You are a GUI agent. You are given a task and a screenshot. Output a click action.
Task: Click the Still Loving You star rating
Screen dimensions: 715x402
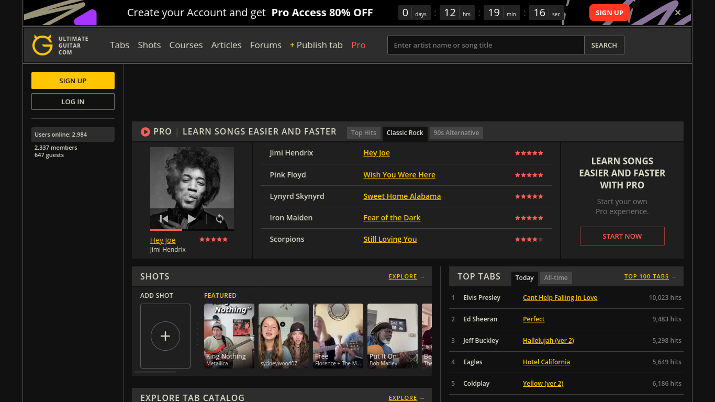tap(529, 239)
